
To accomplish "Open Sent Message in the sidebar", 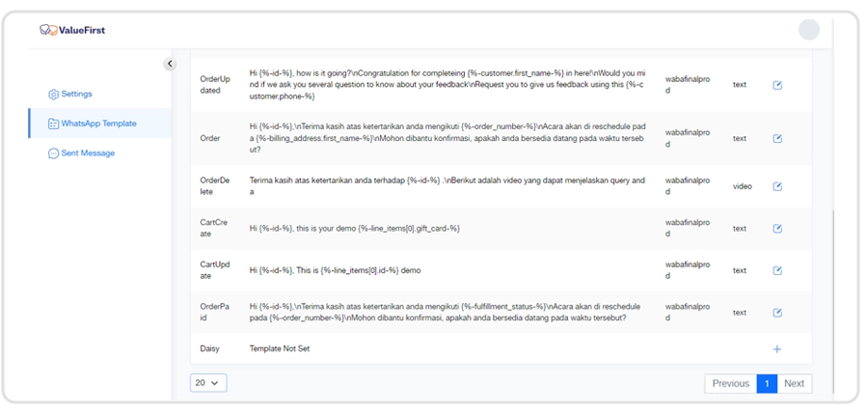I will coord(87,153).
